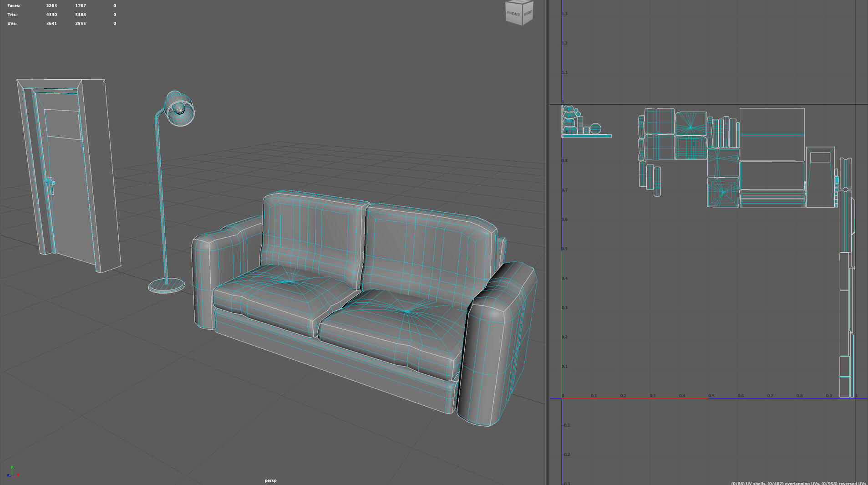Click the Z axis on the view axis gizmo
Screen dimensions: 868x485
(8, 475)
